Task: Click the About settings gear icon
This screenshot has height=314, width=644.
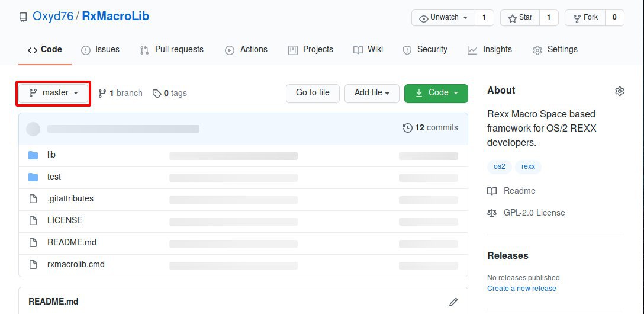Action: (x=619, y=91)
